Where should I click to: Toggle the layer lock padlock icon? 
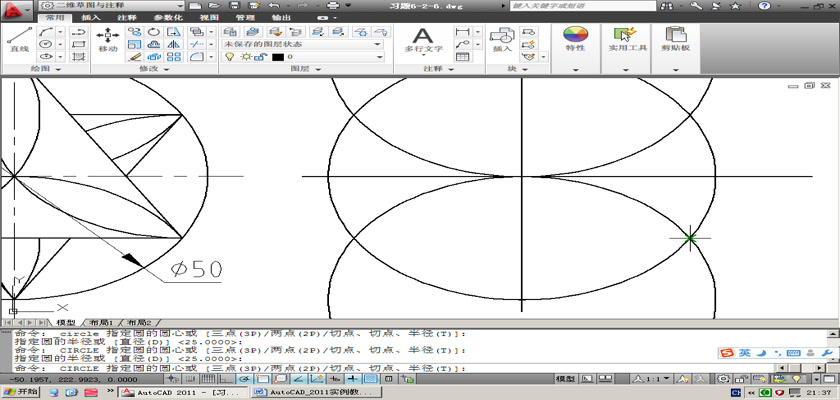pos(259,57)
